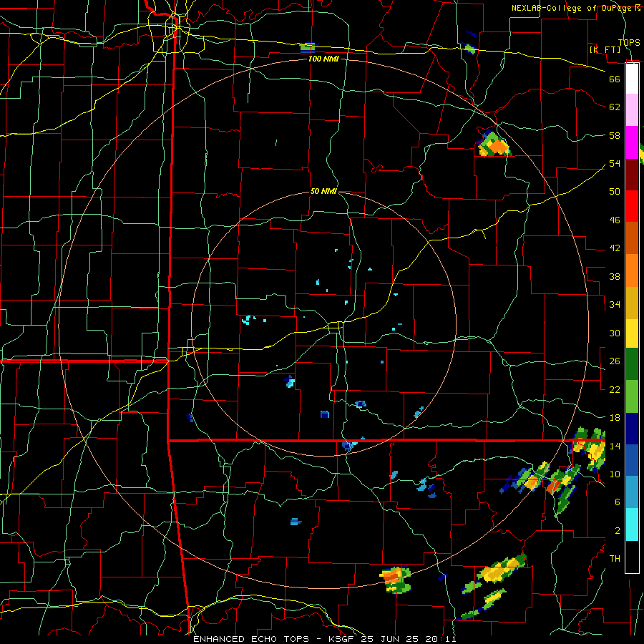
Task: Pick the magenta band on the color scale
Action: click(x=632, y=142)
